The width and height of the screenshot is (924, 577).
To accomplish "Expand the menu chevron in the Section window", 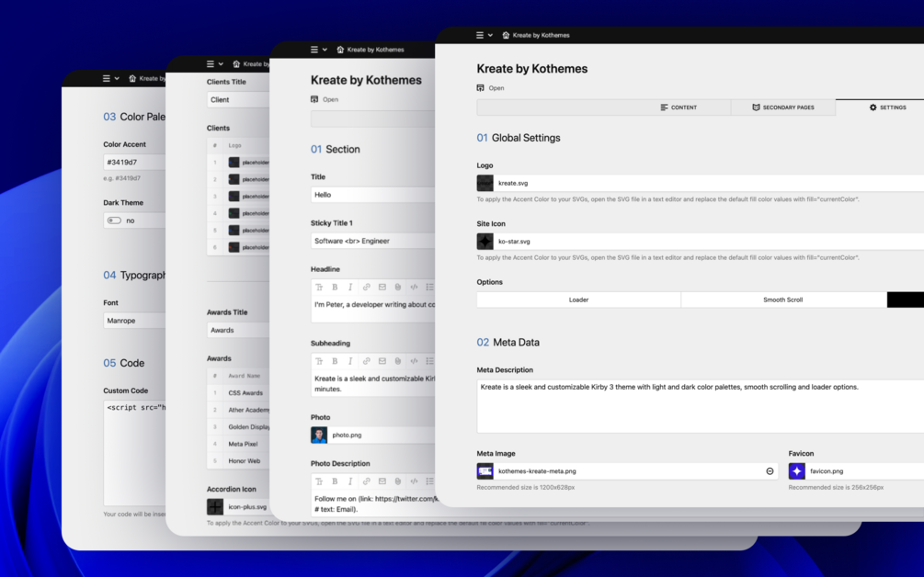I will coord(325,50).
